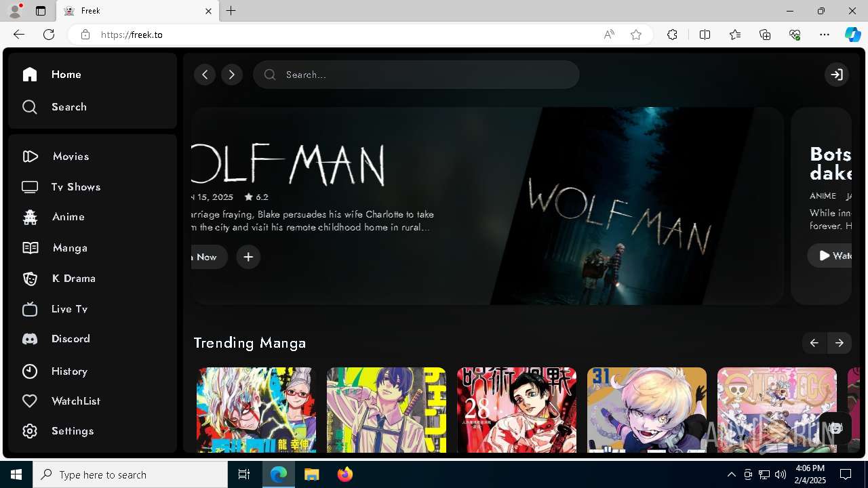Click the Trending Manga heading
The height and width of the screenshot is (488, 868).
click(x=250, y=343)
